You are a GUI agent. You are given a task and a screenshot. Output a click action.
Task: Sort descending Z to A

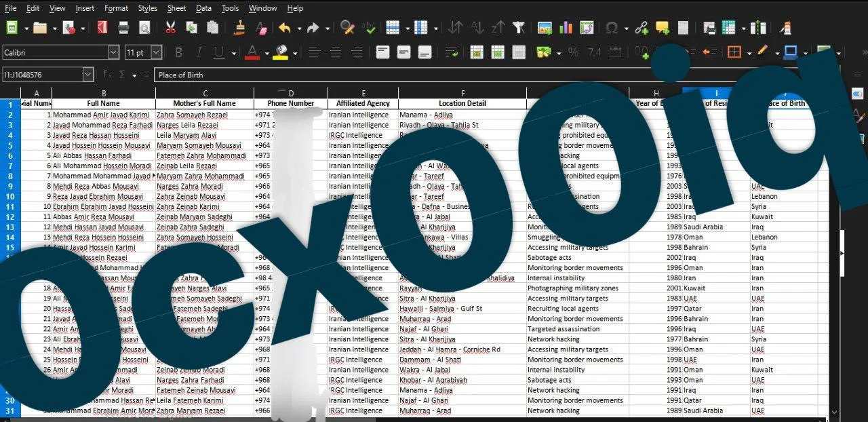(498, 28)
